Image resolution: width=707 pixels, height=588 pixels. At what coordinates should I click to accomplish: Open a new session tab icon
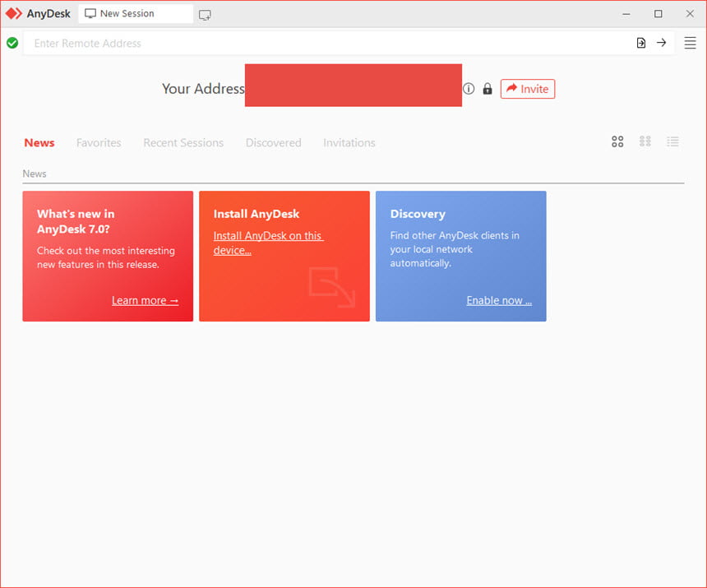[x=205, y=15]
